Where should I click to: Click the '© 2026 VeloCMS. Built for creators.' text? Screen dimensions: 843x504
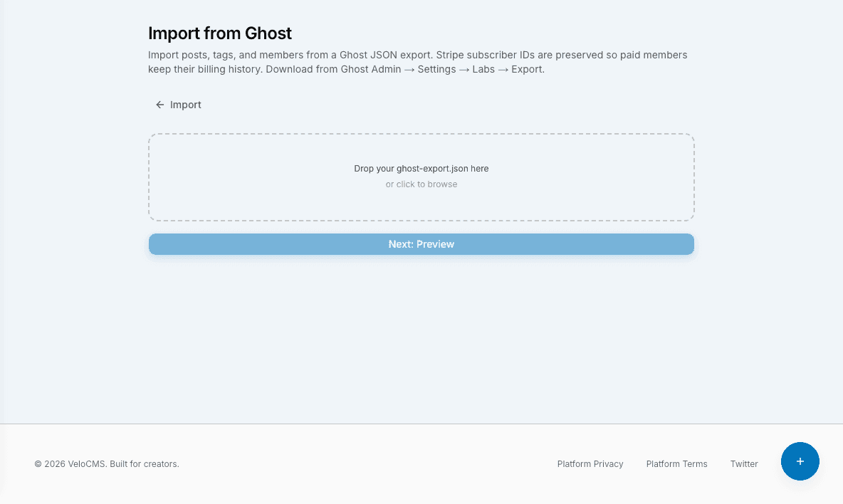tap(107, 463)
